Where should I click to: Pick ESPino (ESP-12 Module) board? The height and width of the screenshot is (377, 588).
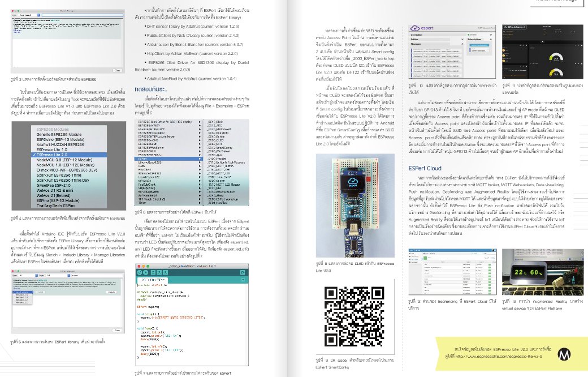[x=69, y=200]
